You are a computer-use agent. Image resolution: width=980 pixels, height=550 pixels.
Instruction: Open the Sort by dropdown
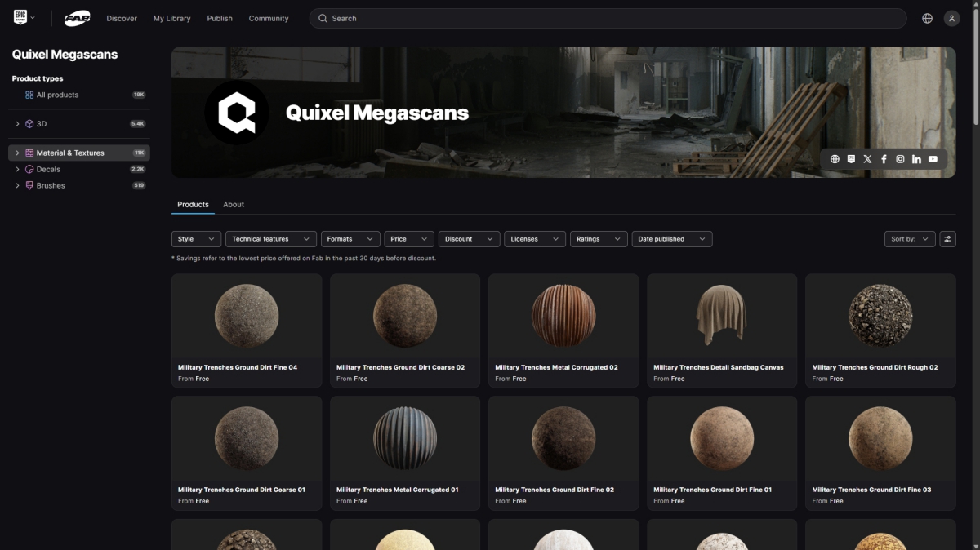click(x=909, y=239)
